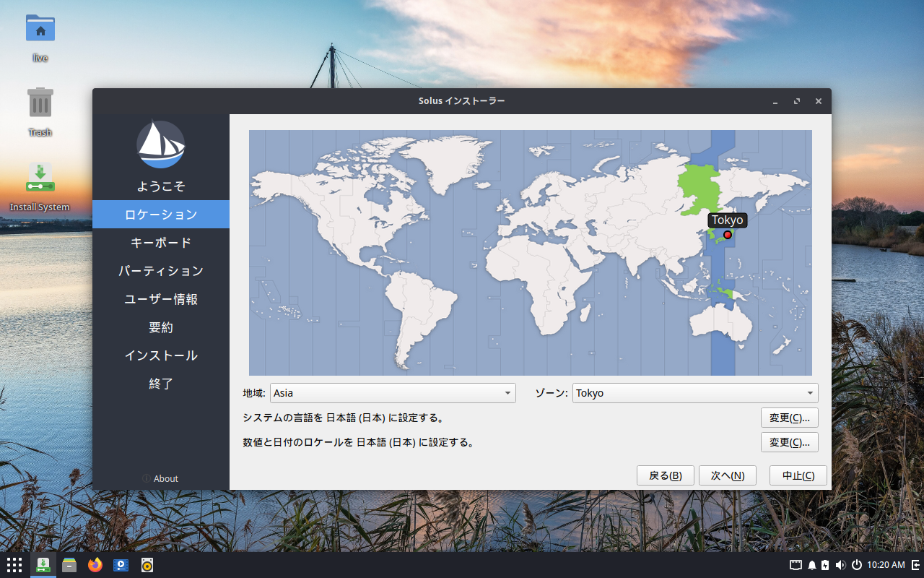Click the Tokyo red marker on map
This screenshot has width=924, height=578.
(x=727, y=235)
